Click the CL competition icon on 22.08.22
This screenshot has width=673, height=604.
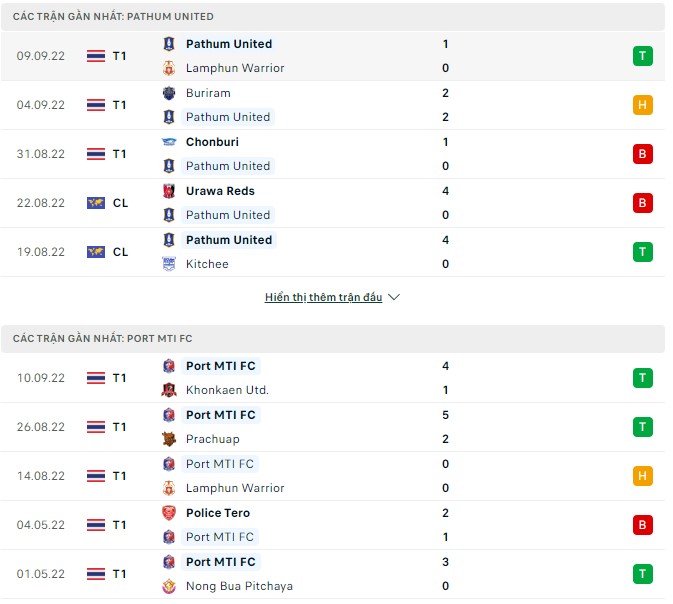click(97, 203)
